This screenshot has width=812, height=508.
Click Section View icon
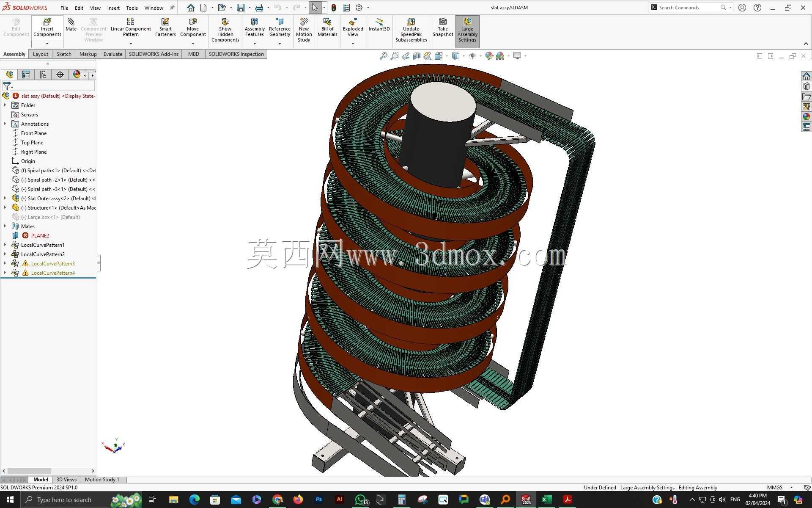pyautogui.click(x=417, y=56)
